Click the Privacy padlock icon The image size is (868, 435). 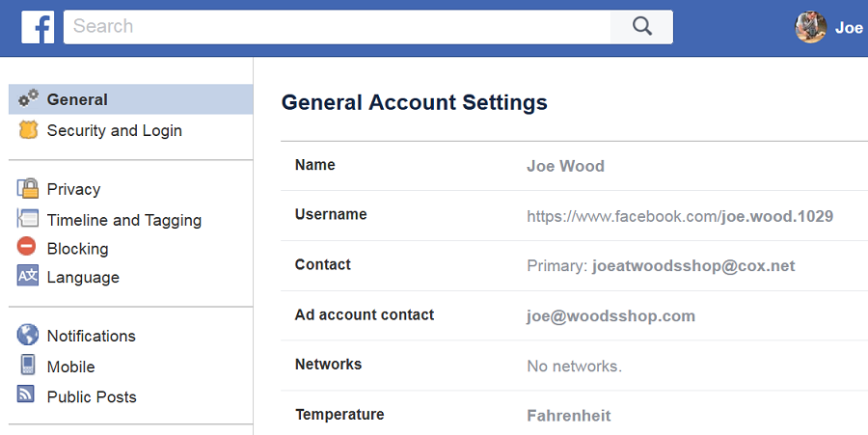28,189
